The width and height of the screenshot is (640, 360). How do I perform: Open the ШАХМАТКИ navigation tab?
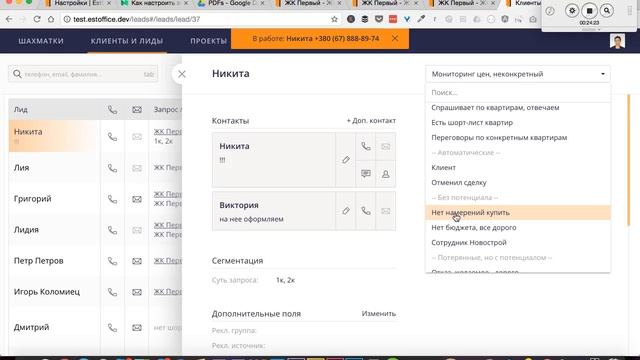click(x=41, y=41)
